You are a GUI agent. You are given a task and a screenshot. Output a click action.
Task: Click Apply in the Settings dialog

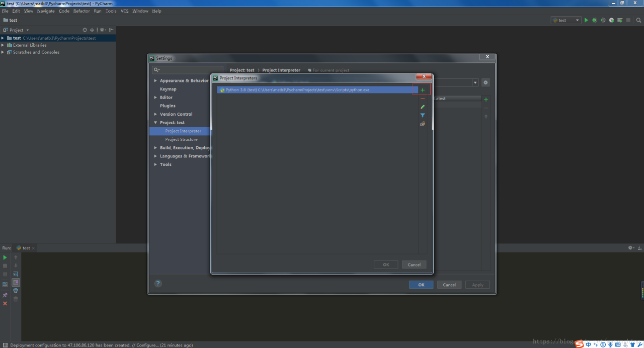477,285
